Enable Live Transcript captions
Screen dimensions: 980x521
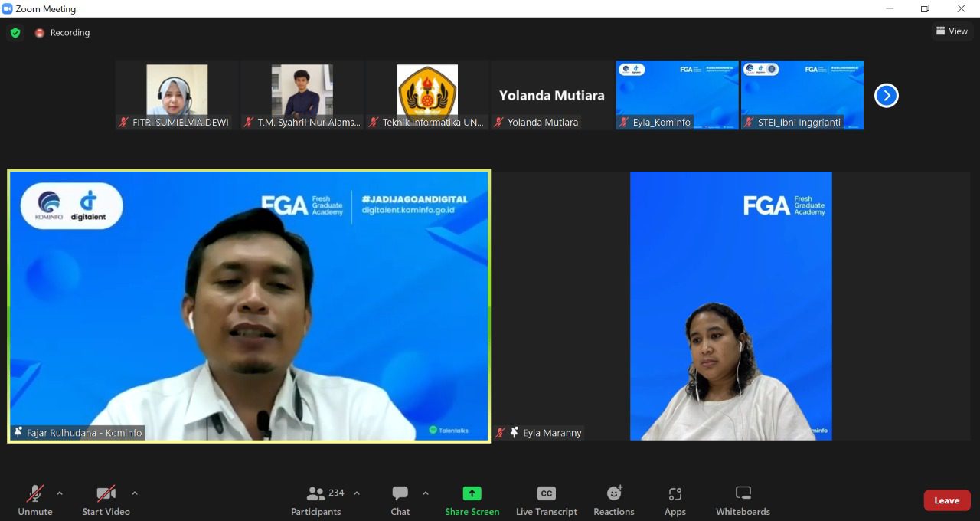[546, 500]
